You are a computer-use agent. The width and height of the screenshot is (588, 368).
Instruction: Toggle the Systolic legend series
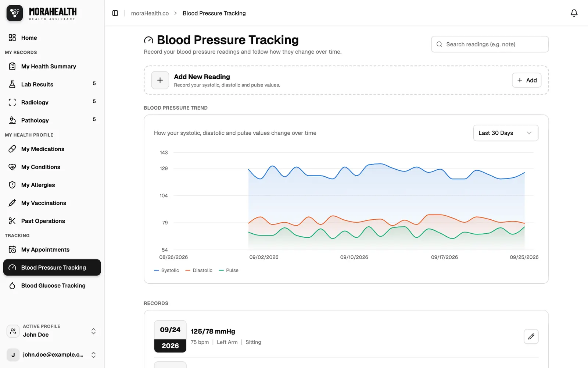pos(166,270)
